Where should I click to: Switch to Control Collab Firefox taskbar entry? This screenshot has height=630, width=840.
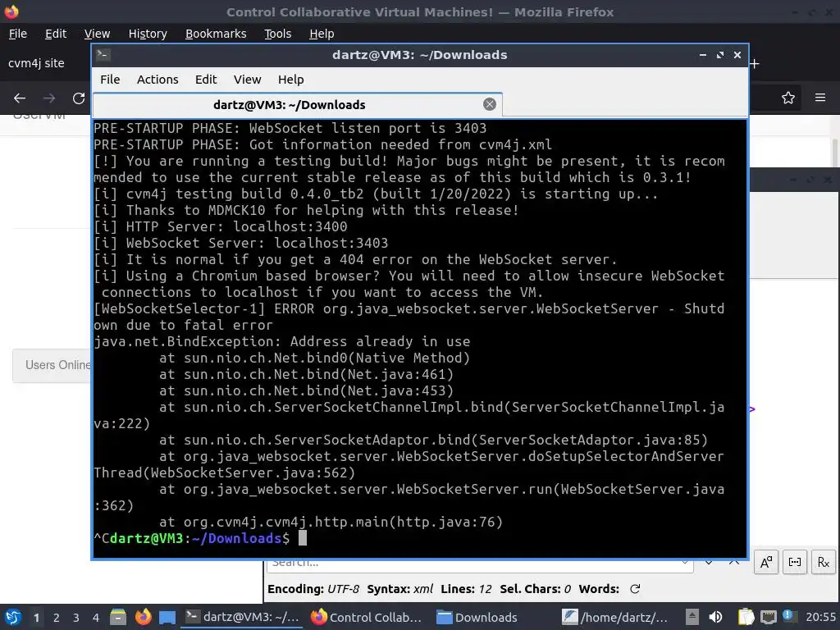pyautogui.click(x=367, y=617)
